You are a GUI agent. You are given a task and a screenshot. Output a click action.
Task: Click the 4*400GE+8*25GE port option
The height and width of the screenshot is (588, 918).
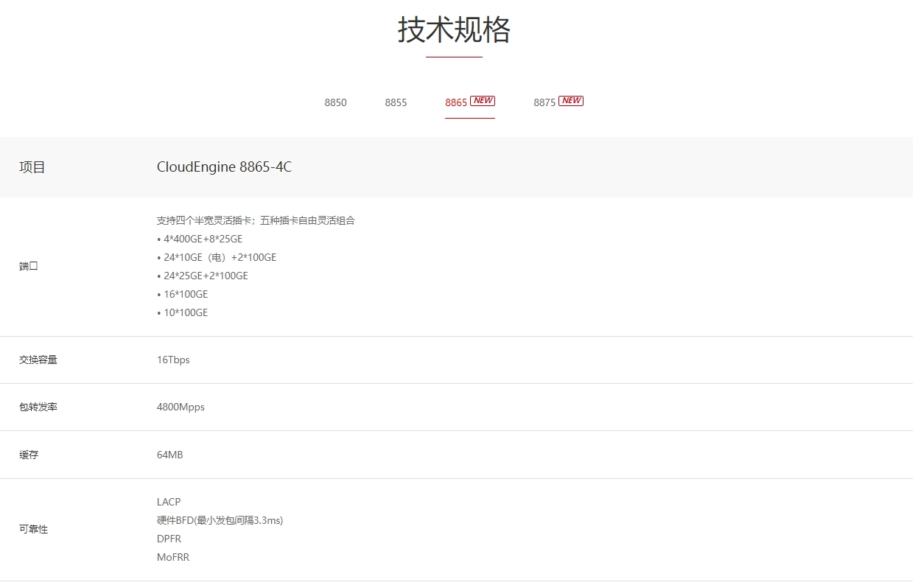tap(200, 239)
